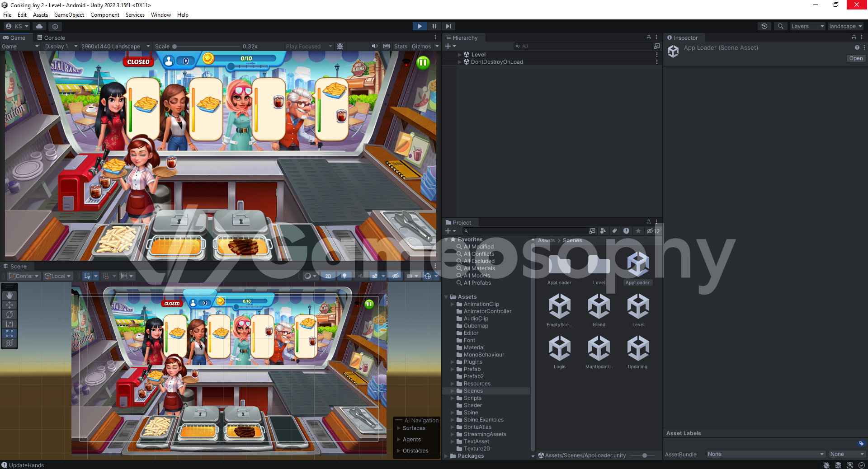
Task: Click the global search magnifier icon
Action: [780, 26]
